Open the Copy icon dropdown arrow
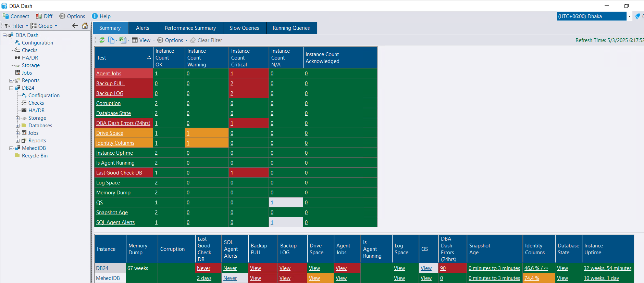644x283 pixels. (x=116, y=40)
